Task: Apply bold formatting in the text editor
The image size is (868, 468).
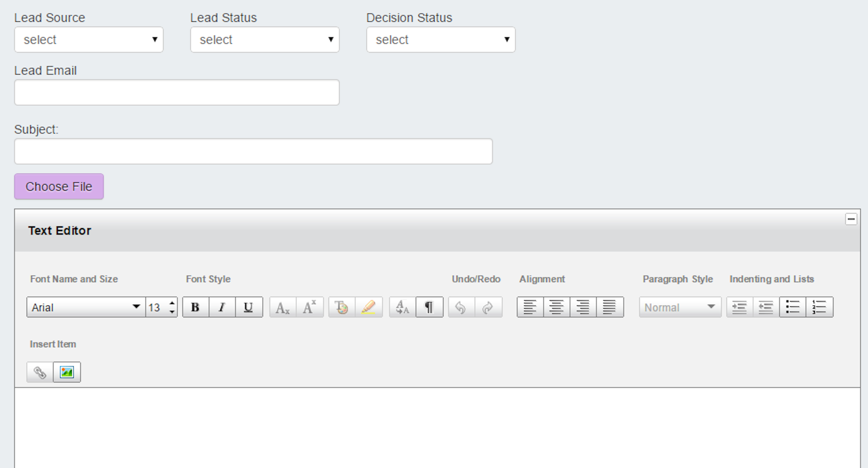Action: coord(195,307)
